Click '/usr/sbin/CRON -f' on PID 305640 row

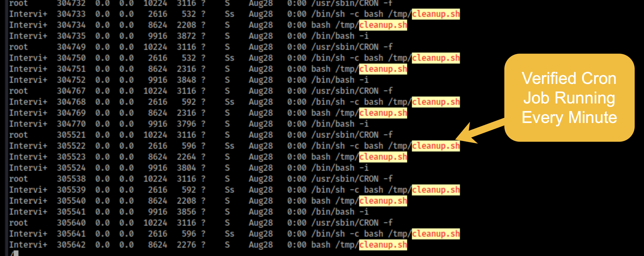(352, 223)
